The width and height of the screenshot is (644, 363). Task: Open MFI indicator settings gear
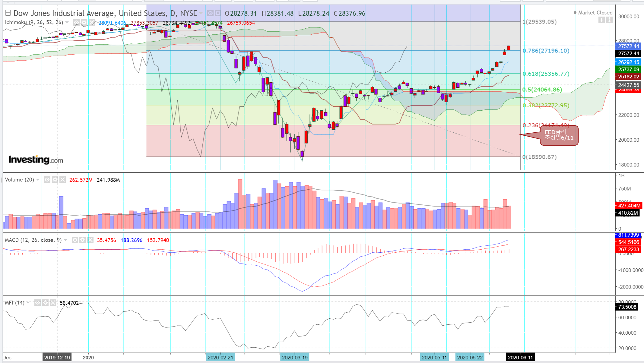click(45, 302)
